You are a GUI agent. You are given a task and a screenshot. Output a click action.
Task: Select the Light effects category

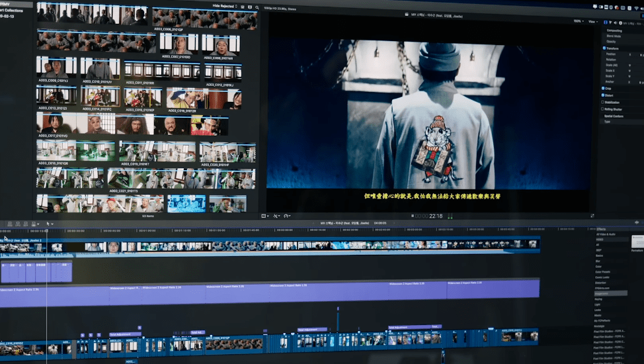coord(597,304)
